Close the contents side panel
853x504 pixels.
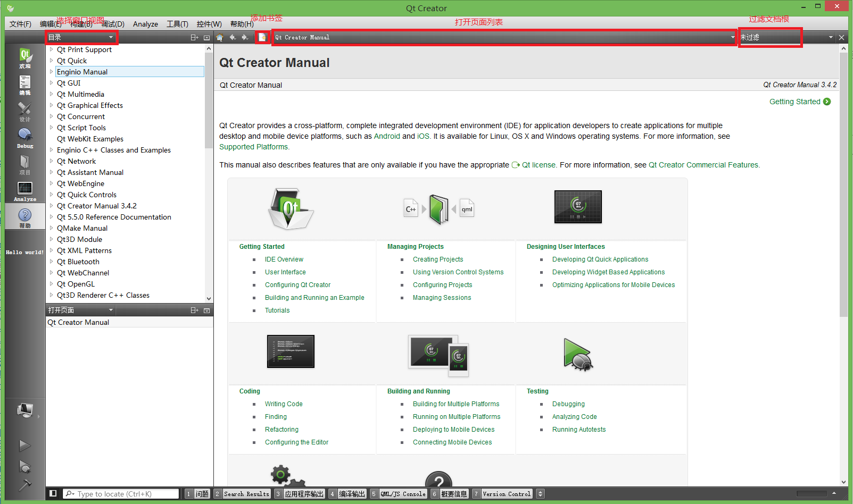[206, 37]
